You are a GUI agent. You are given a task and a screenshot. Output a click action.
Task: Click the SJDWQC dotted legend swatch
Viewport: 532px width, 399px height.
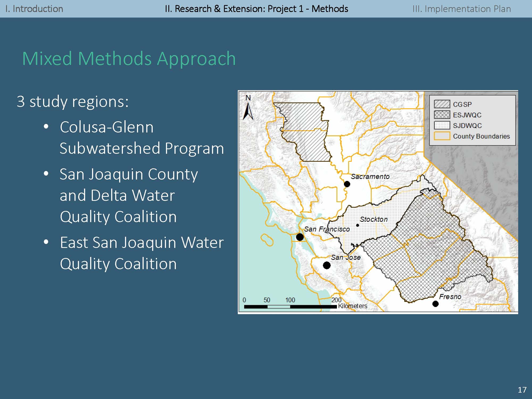(x=442, y=125)
